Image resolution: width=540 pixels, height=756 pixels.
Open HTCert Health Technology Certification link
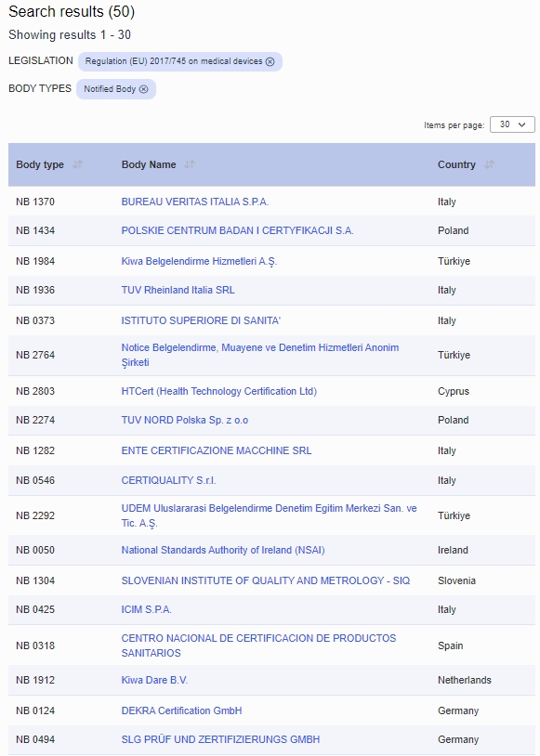point(219,391)
